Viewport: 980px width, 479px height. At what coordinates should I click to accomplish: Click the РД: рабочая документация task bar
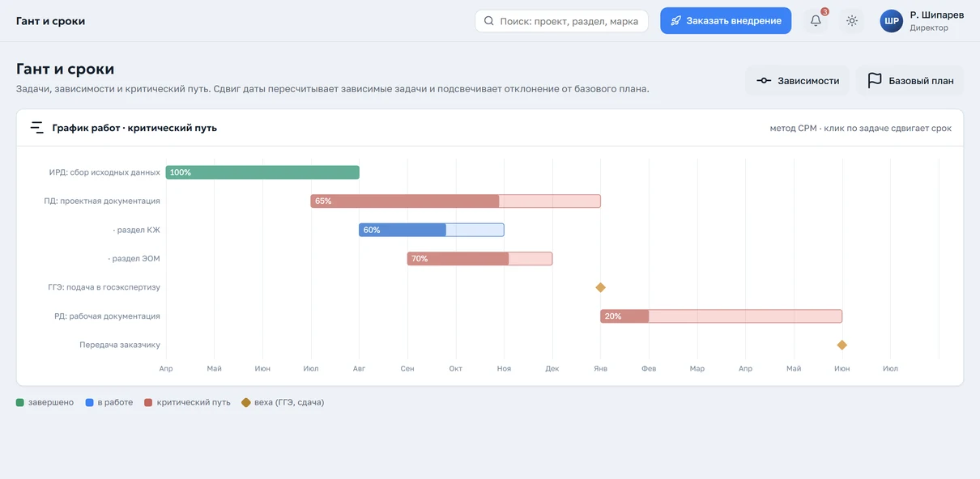722,316
